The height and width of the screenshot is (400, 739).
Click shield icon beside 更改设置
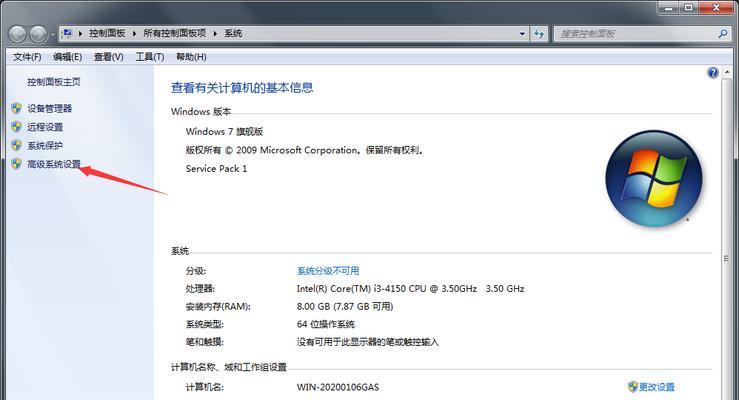pos(633,387)
